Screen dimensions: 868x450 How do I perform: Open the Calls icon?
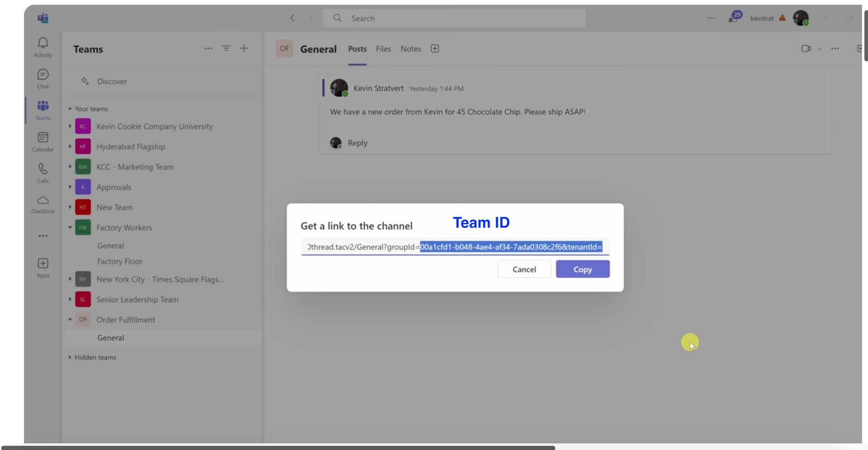tap(43, 173)
